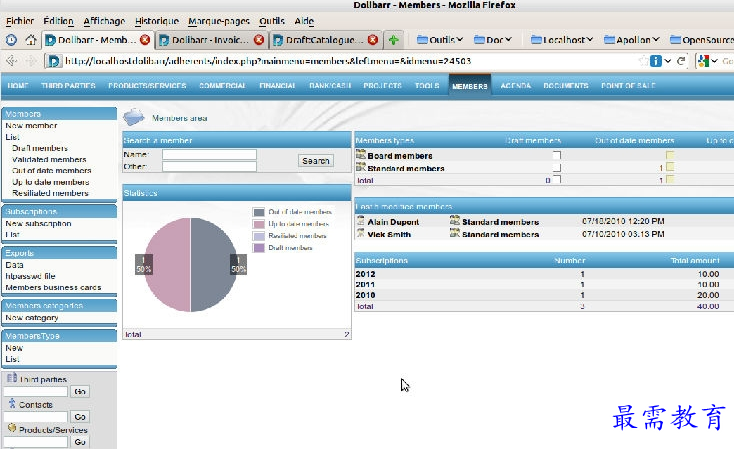The height and width of the screenshot is (449, 734).
Task: Click the out-of-date status icon in Standard members row
Action: click(x=670, y=167)
